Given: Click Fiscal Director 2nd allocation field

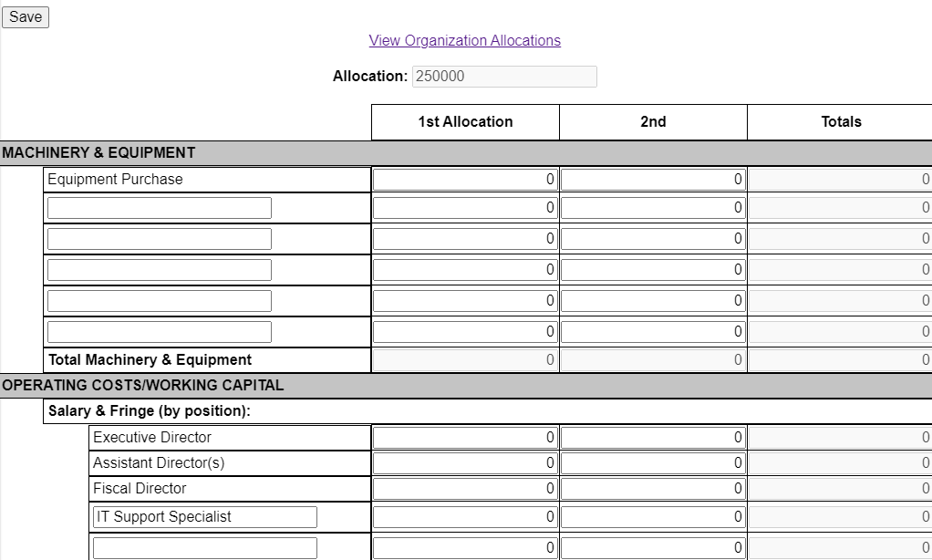Looking at the screenshot, I should 652,488.
